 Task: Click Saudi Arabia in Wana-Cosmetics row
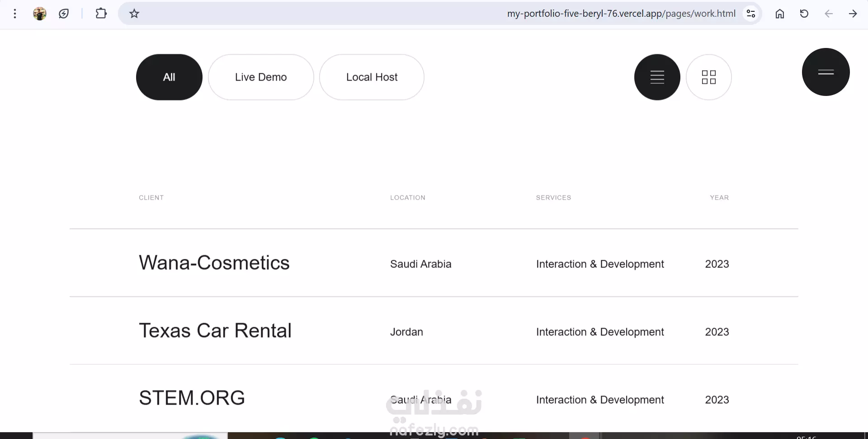[421, 264]
